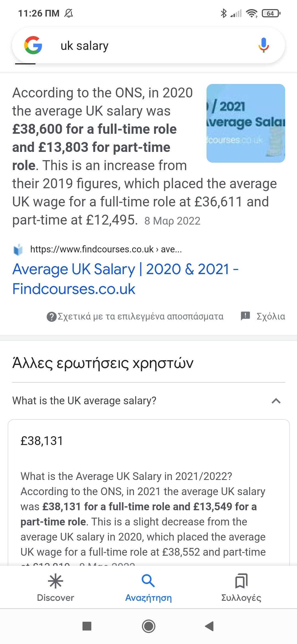Viewport: 297px width, 644px height.
Task: Open the Συλλογές bookmarks icon
Action: (x=241, y=581)
